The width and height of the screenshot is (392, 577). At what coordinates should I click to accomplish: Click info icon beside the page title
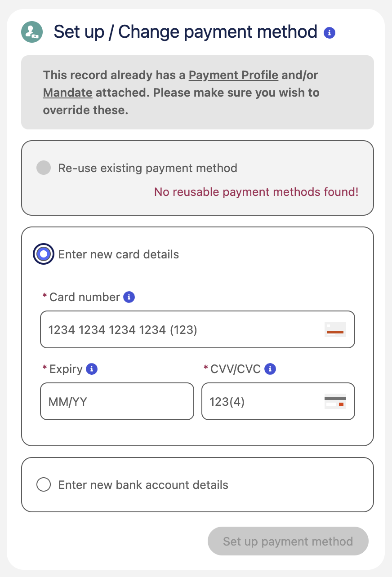coord(330,33)
